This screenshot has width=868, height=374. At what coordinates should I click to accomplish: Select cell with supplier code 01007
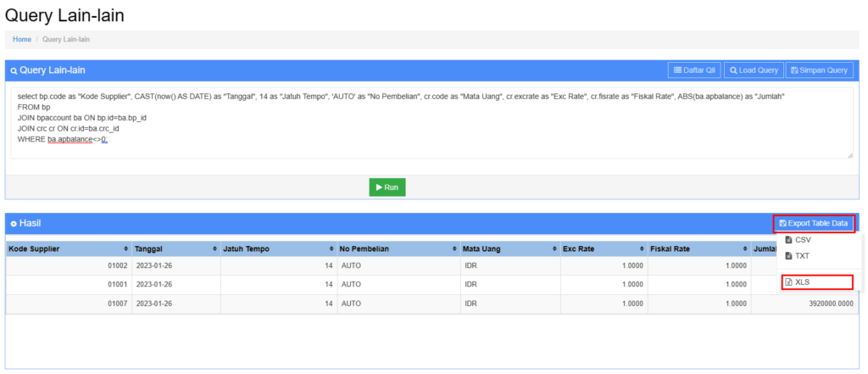[69, 304]
